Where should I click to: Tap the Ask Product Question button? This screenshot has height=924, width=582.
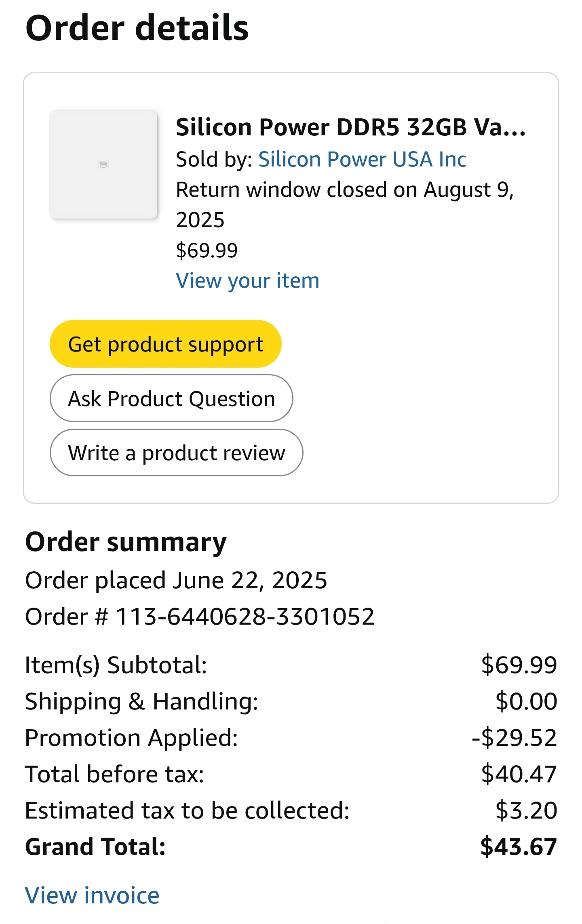[x=171, y=399]
